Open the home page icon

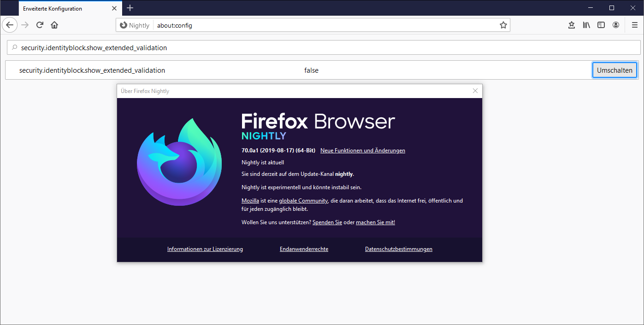54,25
